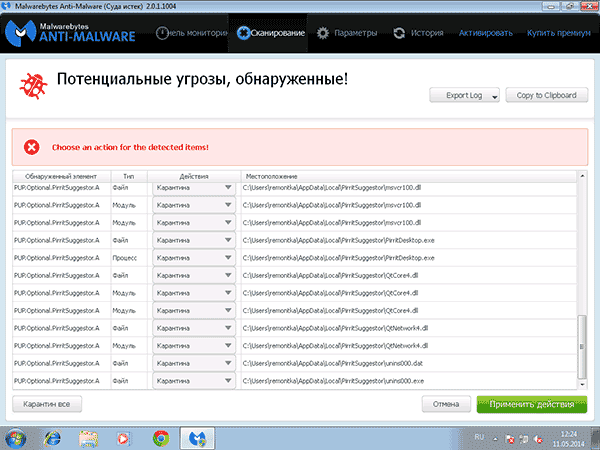Open the Action Center flag icon
The width and height of the screenshot is (600, 450).
coord(510,439)
